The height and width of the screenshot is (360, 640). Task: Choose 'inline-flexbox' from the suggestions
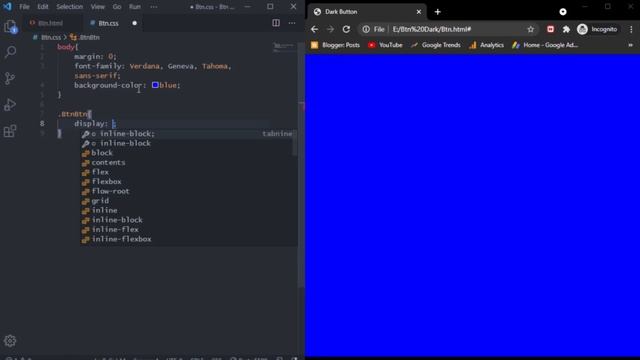pos(187,239)
